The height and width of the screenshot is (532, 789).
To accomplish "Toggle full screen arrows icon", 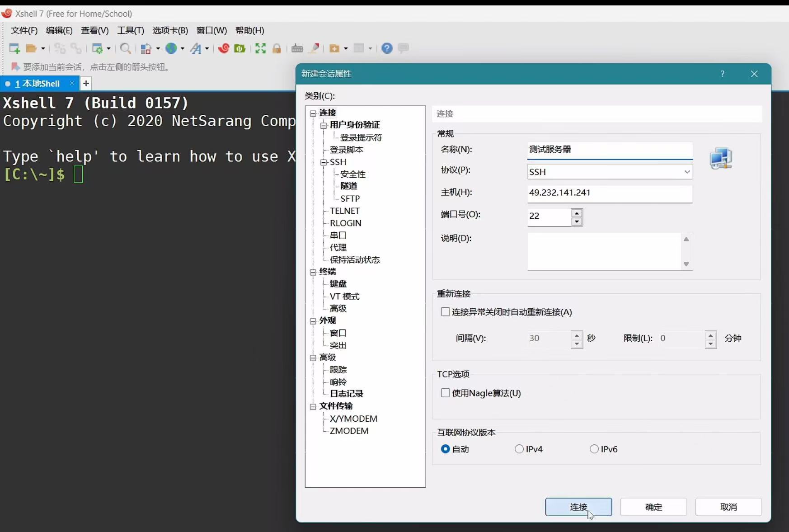I will (x=260, y=48).
